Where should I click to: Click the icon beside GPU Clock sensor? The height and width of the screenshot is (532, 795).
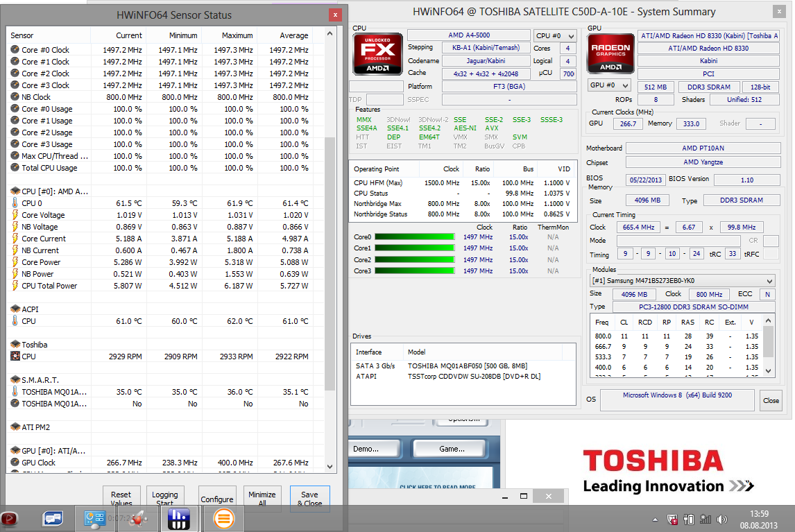tap(15, 463)
